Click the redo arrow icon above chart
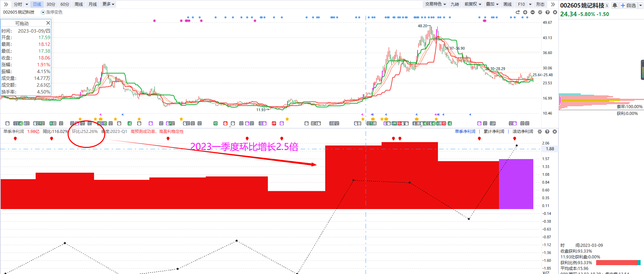Image resolution: width=644 pixels, height=274 pixels. 518,12
